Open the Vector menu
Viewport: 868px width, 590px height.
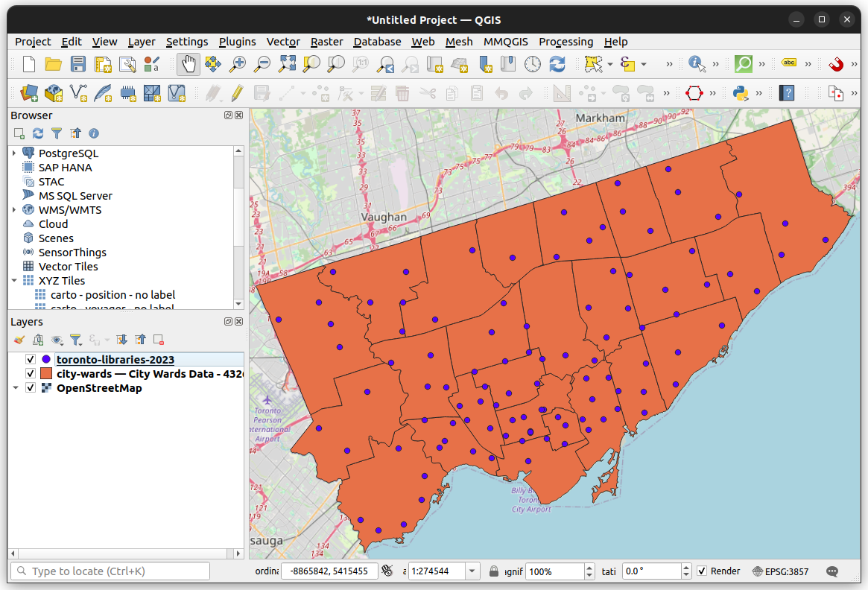tap(283, 42)
